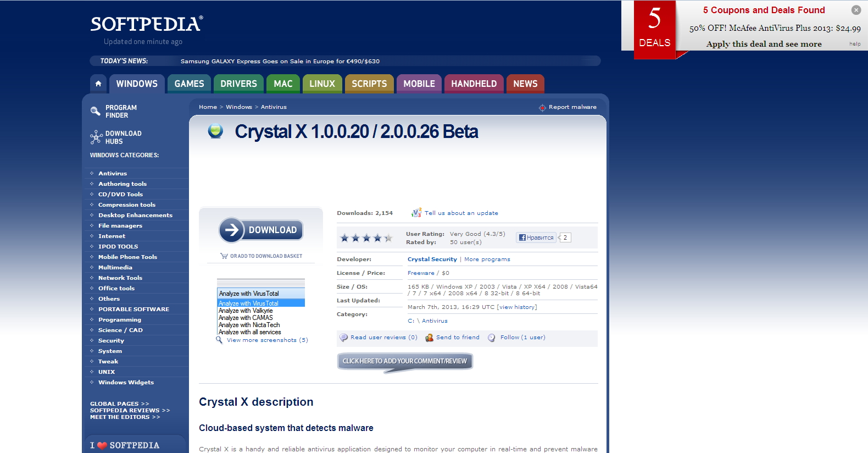Click Follow (1 user) link
868x453 pixels.
point(523,338)
